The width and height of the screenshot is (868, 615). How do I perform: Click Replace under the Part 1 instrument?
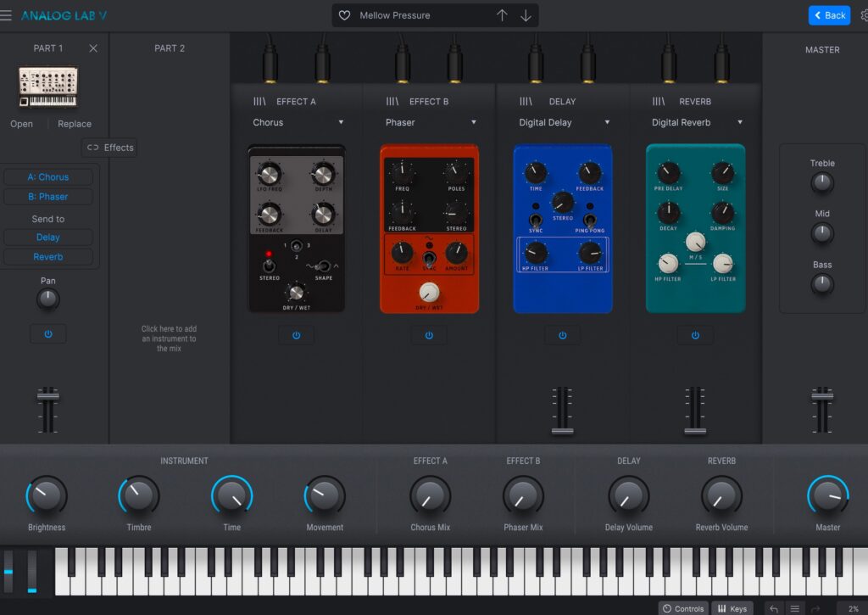point(75,124)
